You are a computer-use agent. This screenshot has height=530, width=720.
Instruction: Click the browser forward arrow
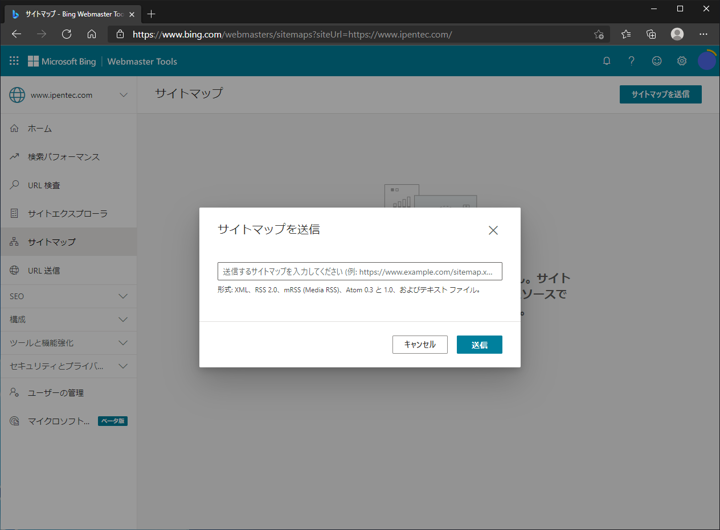pos(42,34)
